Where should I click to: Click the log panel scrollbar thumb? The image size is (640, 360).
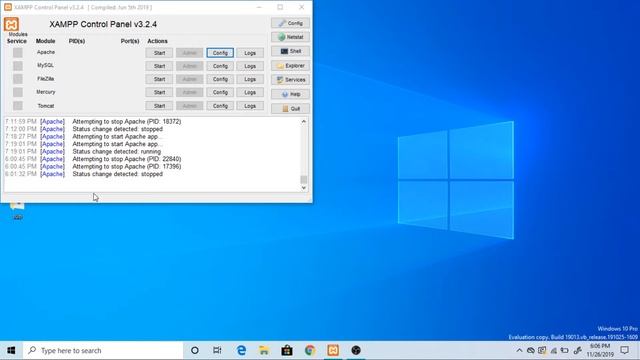click(304, 180)
